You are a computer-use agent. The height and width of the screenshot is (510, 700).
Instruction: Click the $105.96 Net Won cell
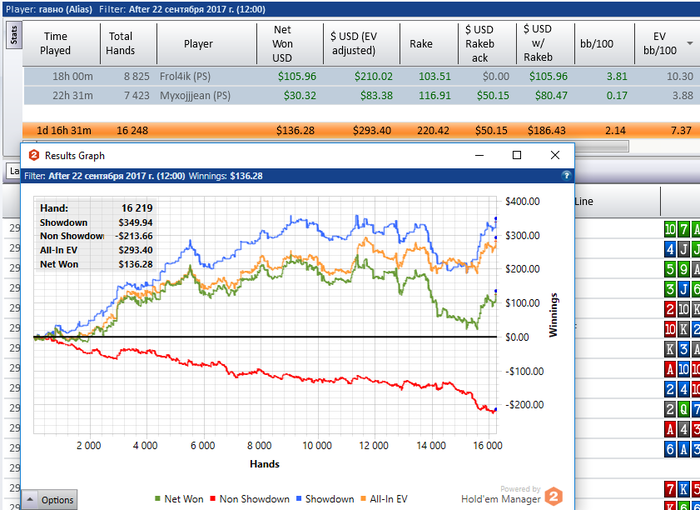tap(297, 76)
